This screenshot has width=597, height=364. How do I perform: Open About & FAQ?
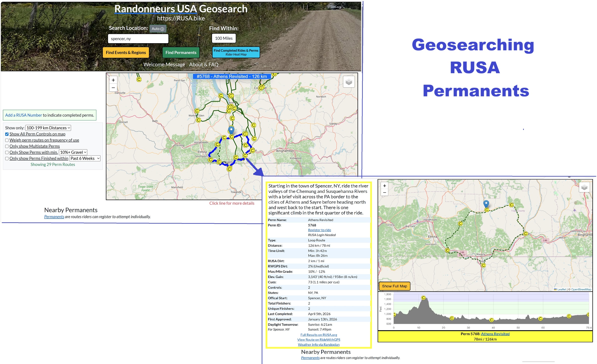tap(204, 65)
